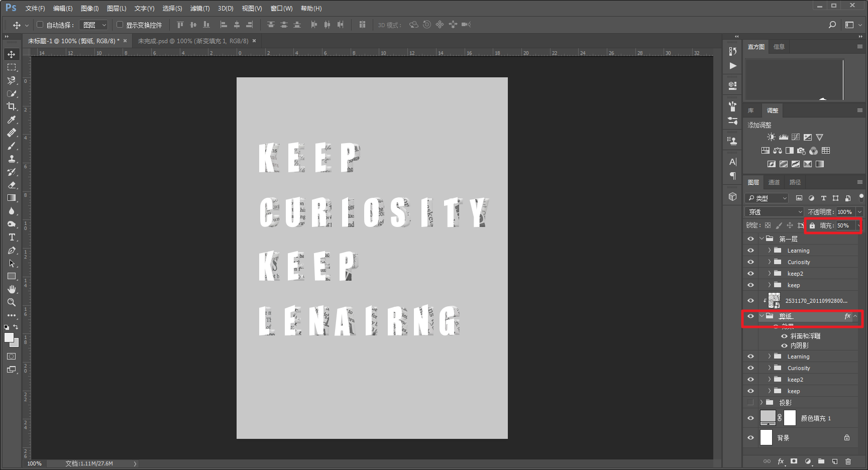Image resolution: width=868 pixels, height=470 pixels.
Task: Select the Crop tool
Action: 12,106
